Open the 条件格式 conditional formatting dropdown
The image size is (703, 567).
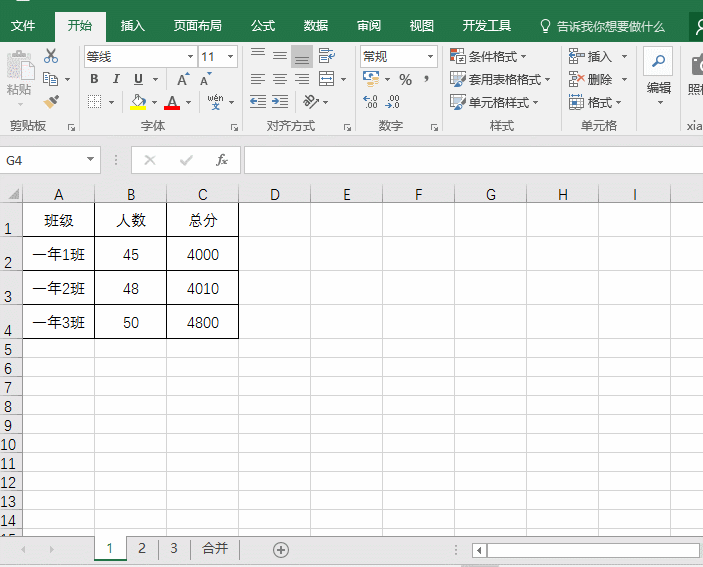click(488, 56)
